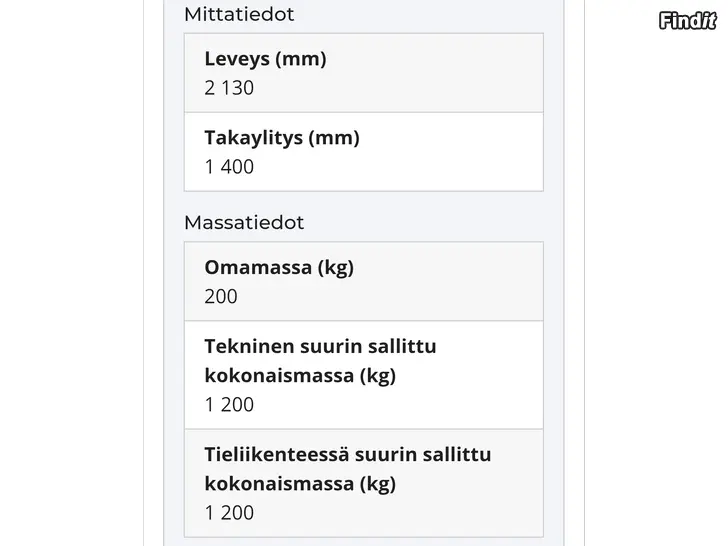Click the Findit logo watermark
The height and width of the screenshot is (546, 728).
[688, 21]
